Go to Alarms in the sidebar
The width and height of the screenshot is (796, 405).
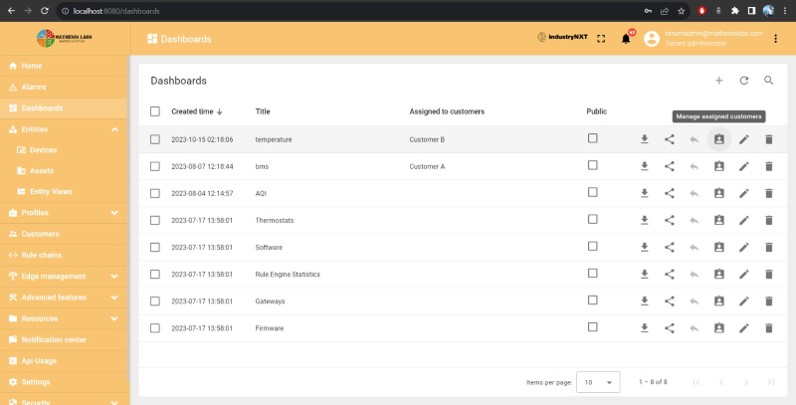[x=34, y=87]
